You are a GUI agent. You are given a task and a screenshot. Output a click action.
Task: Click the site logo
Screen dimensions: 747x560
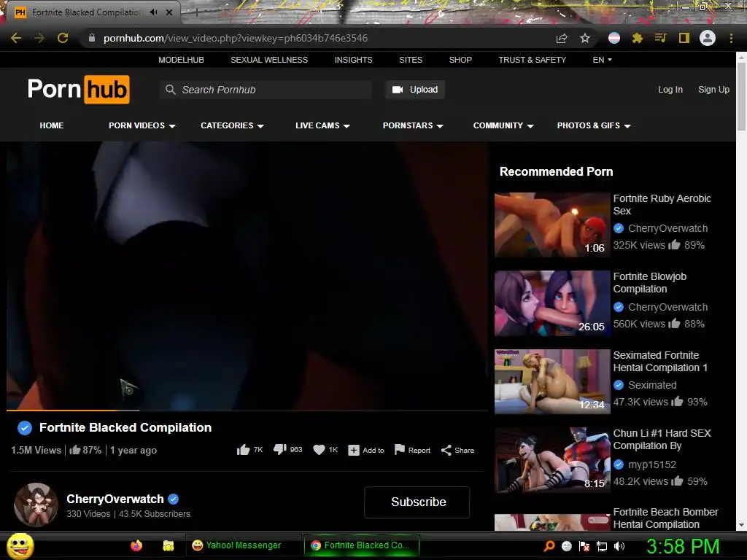click(79, 90)
